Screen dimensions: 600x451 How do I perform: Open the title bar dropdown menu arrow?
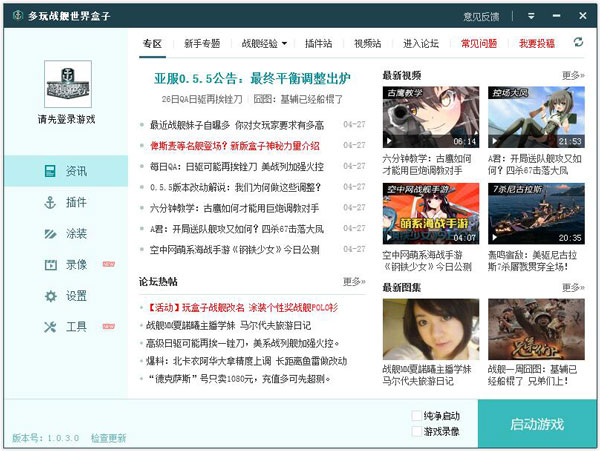532,17
